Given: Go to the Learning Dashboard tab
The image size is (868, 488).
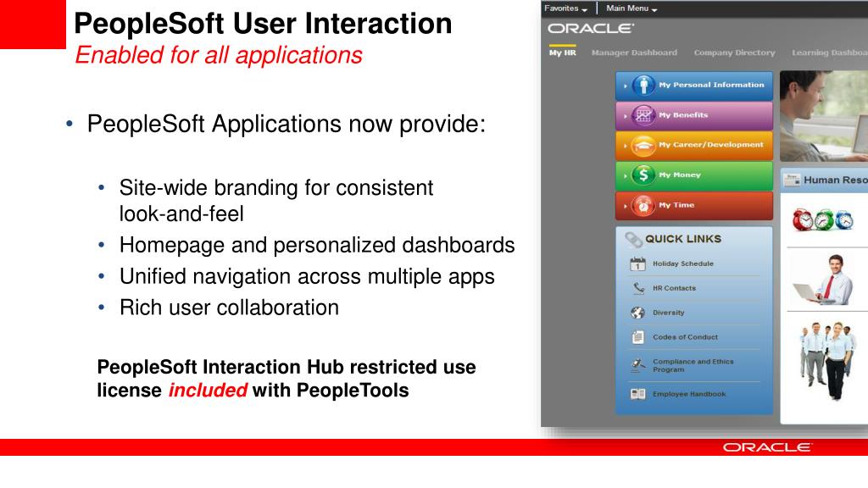Looking at the screenshot, I should click(829, 53).
